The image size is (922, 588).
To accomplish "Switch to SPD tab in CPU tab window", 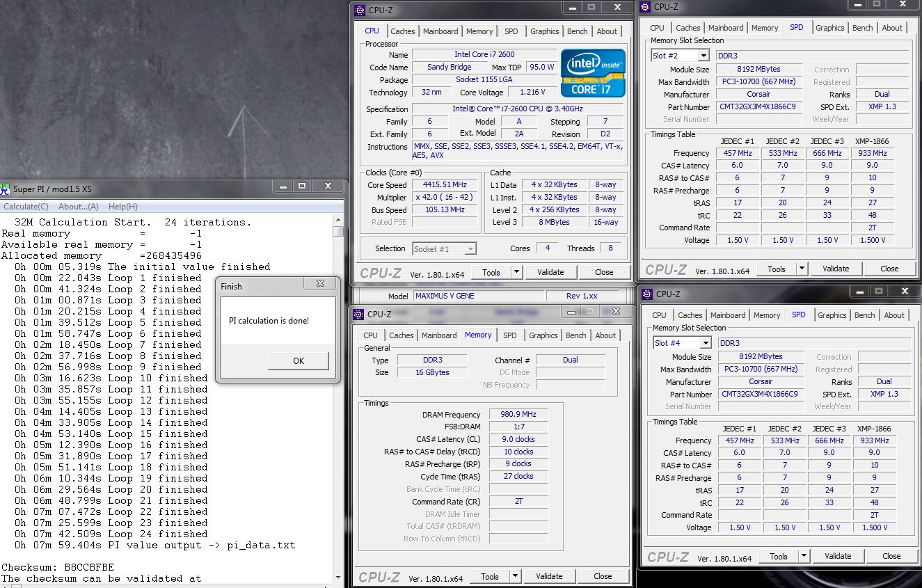I will tap(511, 31).
